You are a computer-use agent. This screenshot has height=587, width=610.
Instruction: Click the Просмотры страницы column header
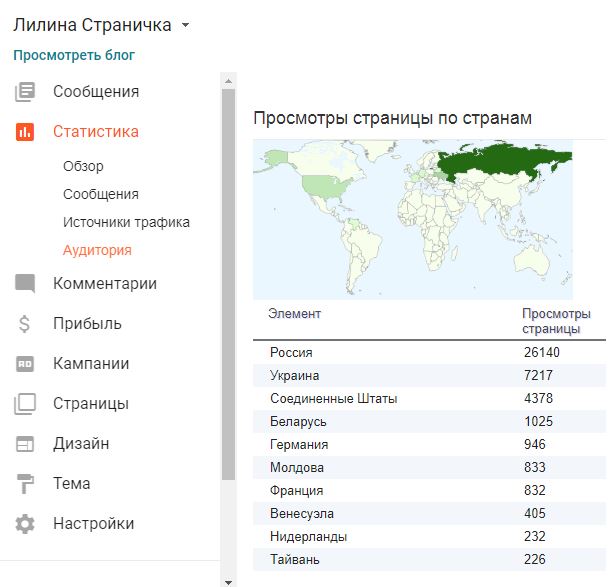click(556, 321)
